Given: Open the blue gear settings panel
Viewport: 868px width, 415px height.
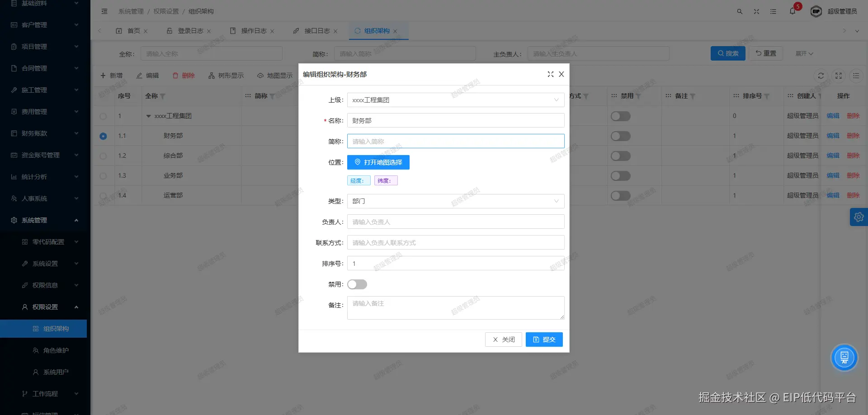Looking at the screenshot, I should pos(859,217).
